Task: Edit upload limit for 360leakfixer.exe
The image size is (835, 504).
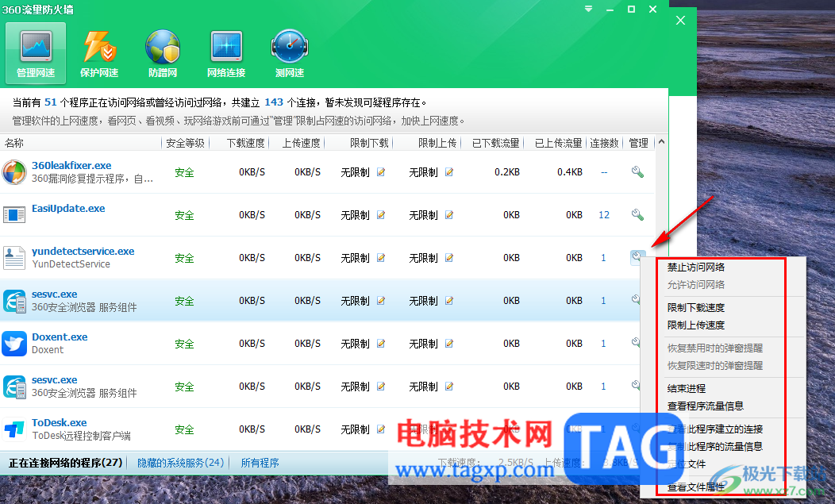Action: 449,172
